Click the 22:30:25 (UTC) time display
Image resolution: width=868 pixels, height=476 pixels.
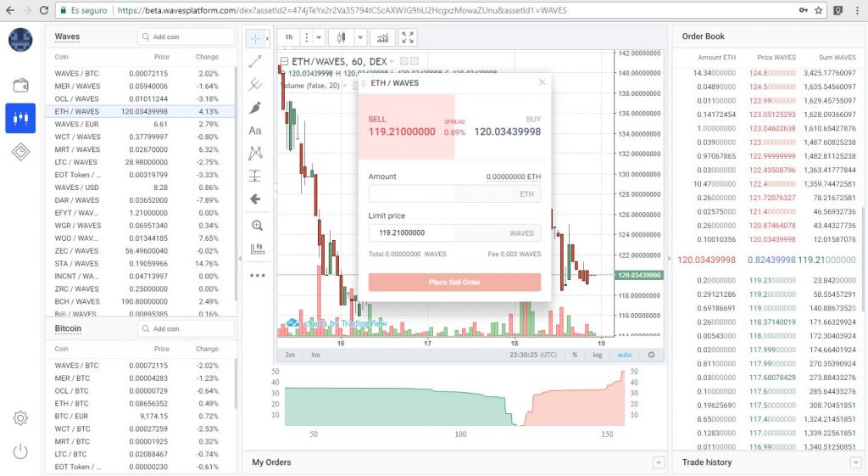[x=533, y=355]
